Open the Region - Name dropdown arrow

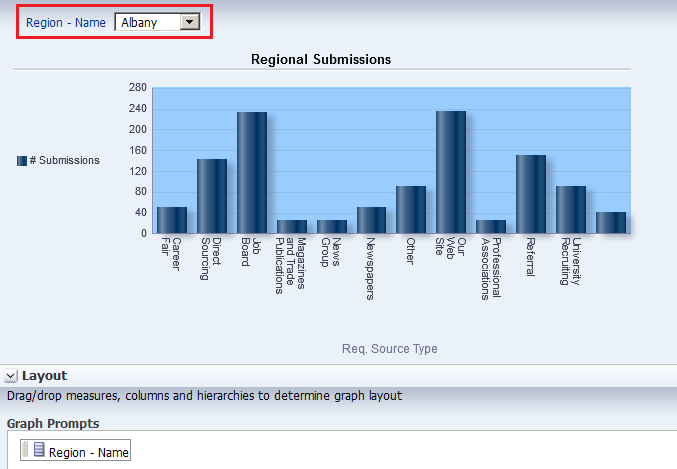click(x=189, y=22)
